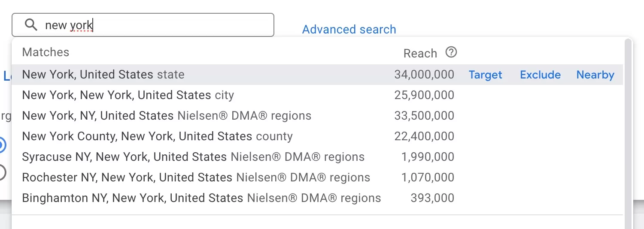Show Nearby locations for New York state

click(595, 75)
